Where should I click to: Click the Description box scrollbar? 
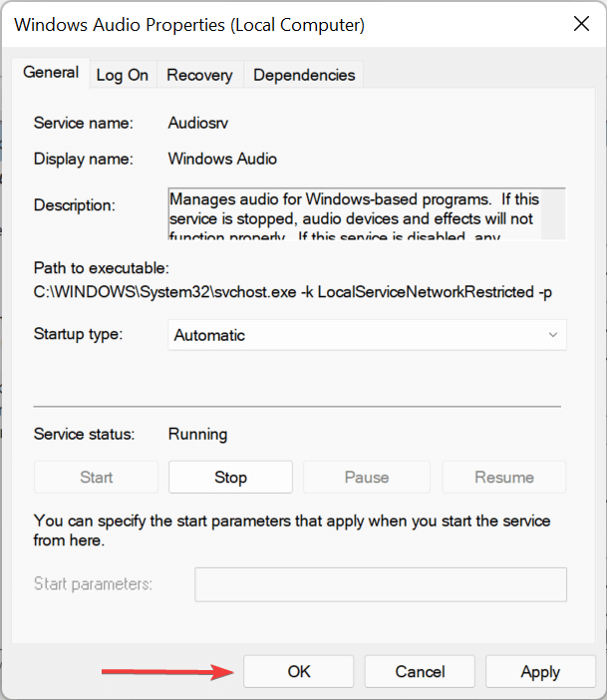(x=553, y=214)
